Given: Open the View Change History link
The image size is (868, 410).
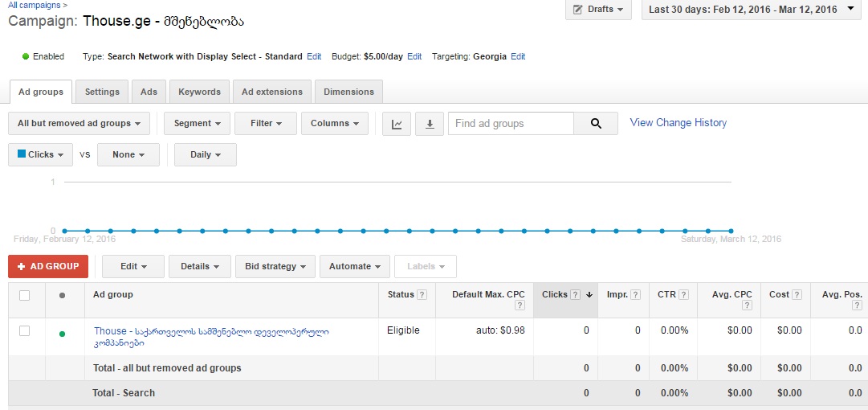Looking at the screenshot, I should point(679,123).
